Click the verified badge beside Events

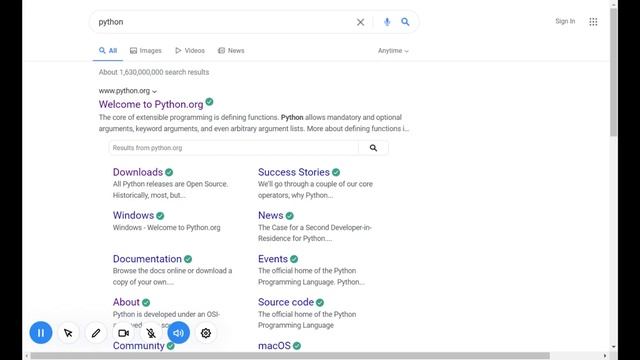point(294,259)
